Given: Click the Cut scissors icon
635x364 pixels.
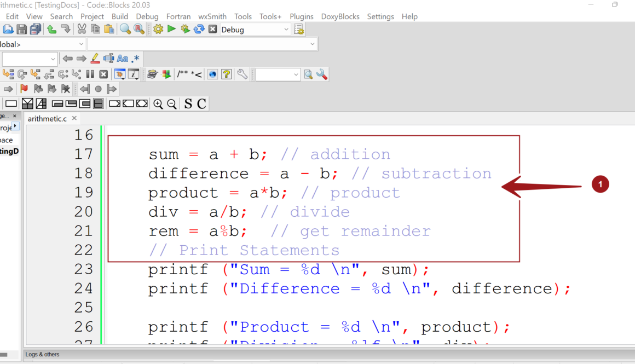Looking at the screenshot, I should pyautogui.click(x=82, y=30).
